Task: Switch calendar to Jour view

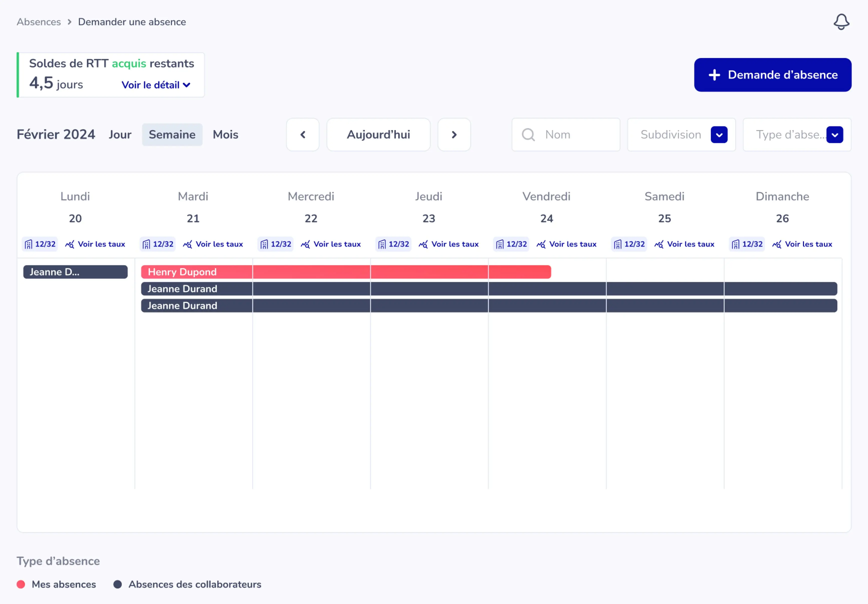Action: coord(120,135)
